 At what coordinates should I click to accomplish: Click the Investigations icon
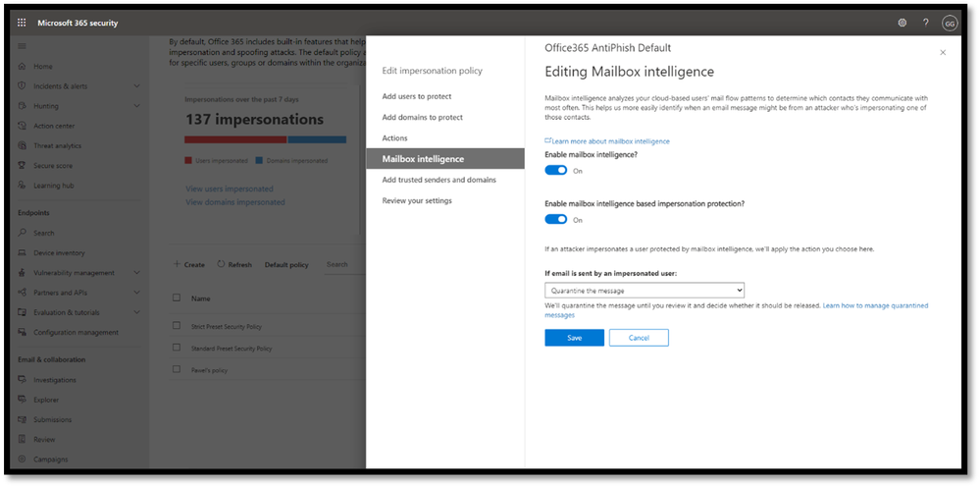coord(22,380)
